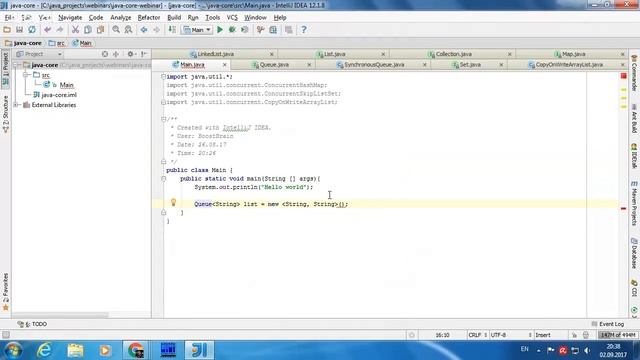
Task: Open the Project panel gear settings
Action: (131, 54)
